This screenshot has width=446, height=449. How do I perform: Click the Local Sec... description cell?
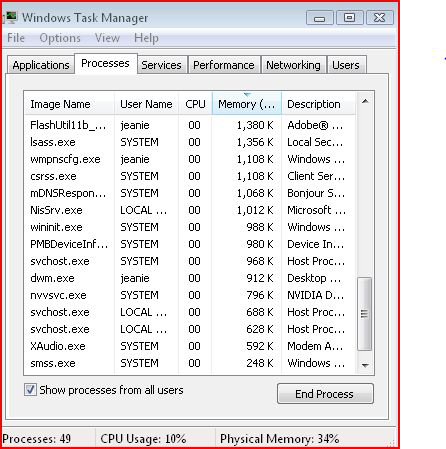(x=315, y=142)
